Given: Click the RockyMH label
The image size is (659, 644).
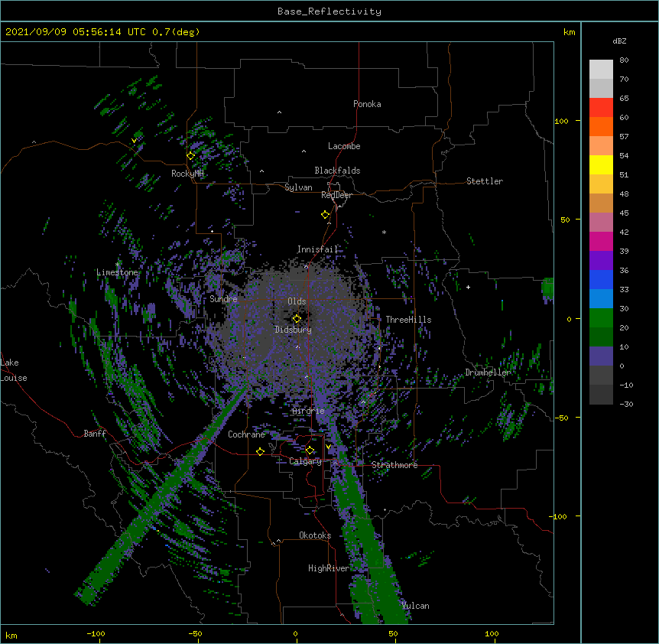Looking at the screenshot, I should pyautogui.click(x=187, y=174).
